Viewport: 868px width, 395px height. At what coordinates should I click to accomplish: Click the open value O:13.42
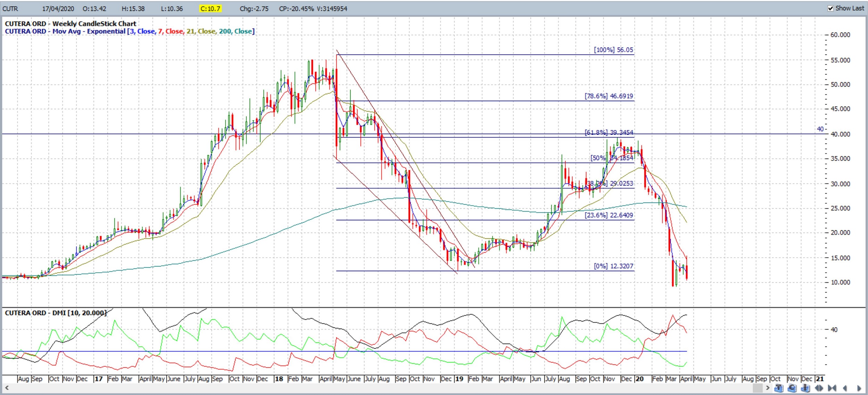pyautogui.click(x=94, y=9)
